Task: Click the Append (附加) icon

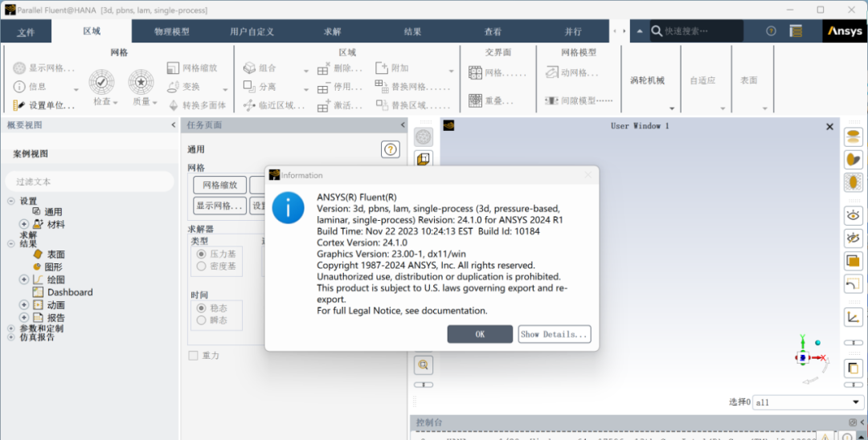Action: tap(382, 67)
